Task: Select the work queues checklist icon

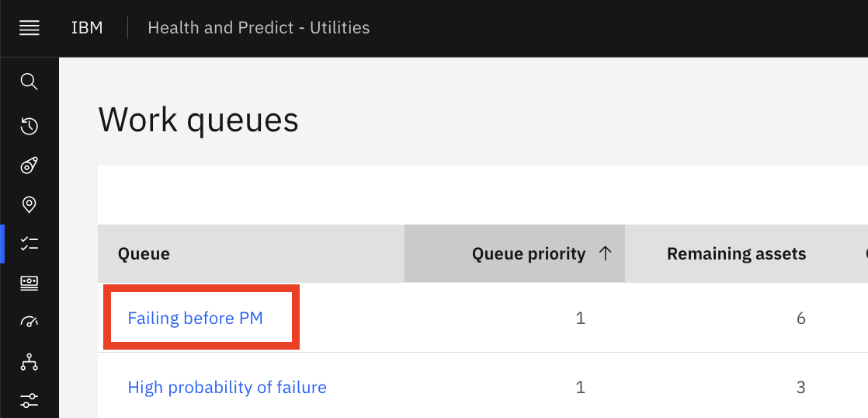Action: (30, 244)
